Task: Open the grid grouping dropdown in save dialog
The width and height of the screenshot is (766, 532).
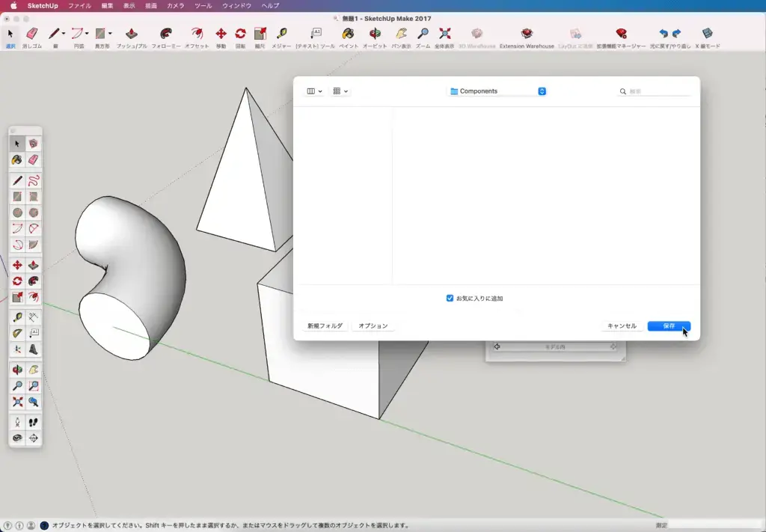Action: [340, 91]
